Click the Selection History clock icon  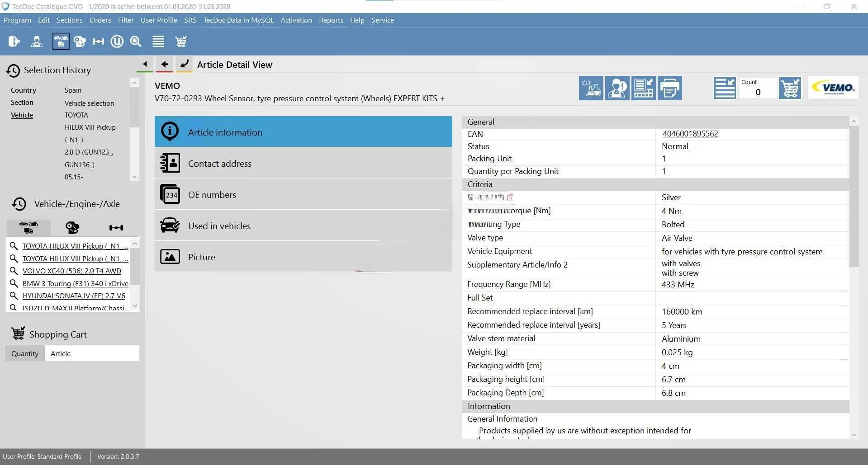pyautogui.click(x=13, y=70)
